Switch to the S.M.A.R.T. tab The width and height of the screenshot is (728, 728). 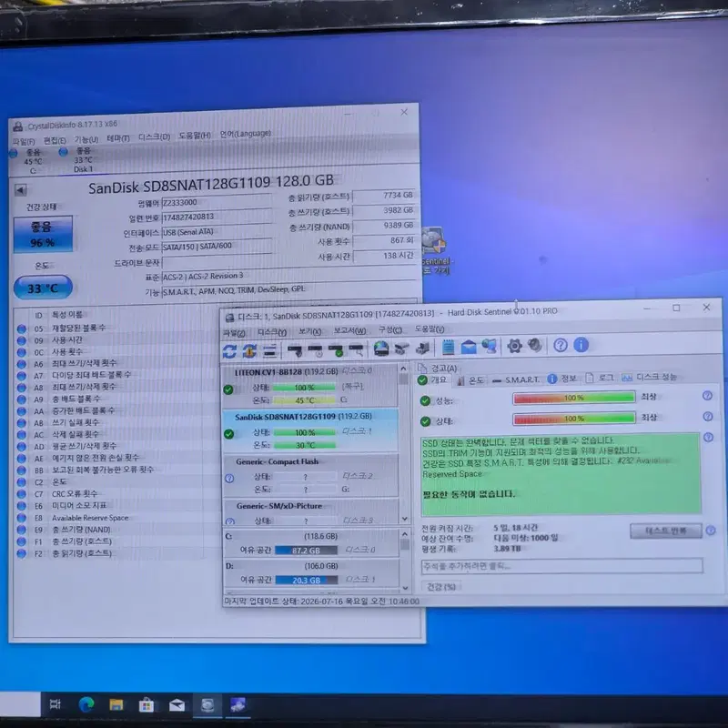pos(516,379)
